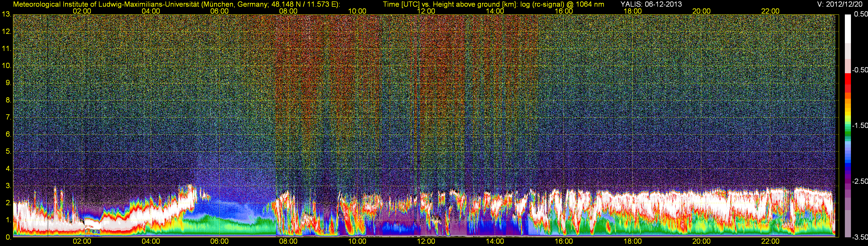Click the 12:00 label on top time axis

tap(426, 11)
